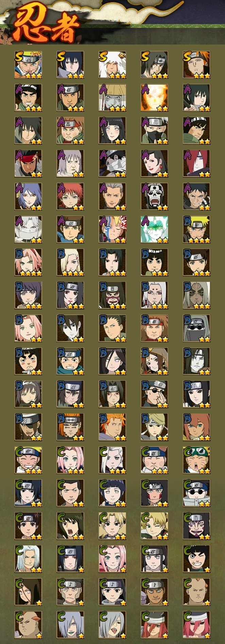Select the glowing orange A-rank Naruto portrait

(x=155, y=98)
